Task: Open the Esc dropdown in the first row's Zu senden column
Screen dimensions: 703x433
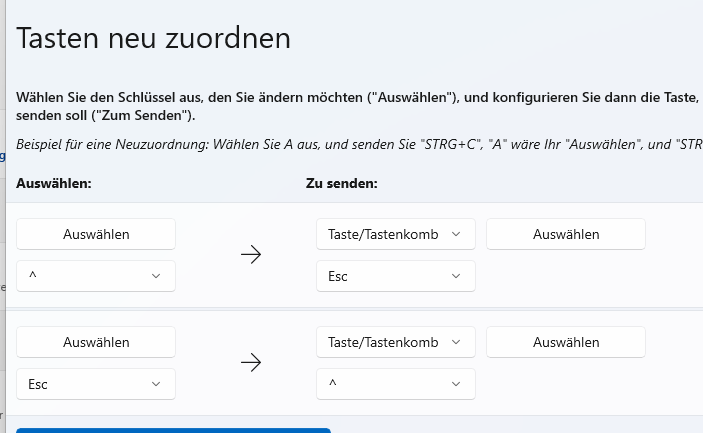Action: tap(395, 276)
